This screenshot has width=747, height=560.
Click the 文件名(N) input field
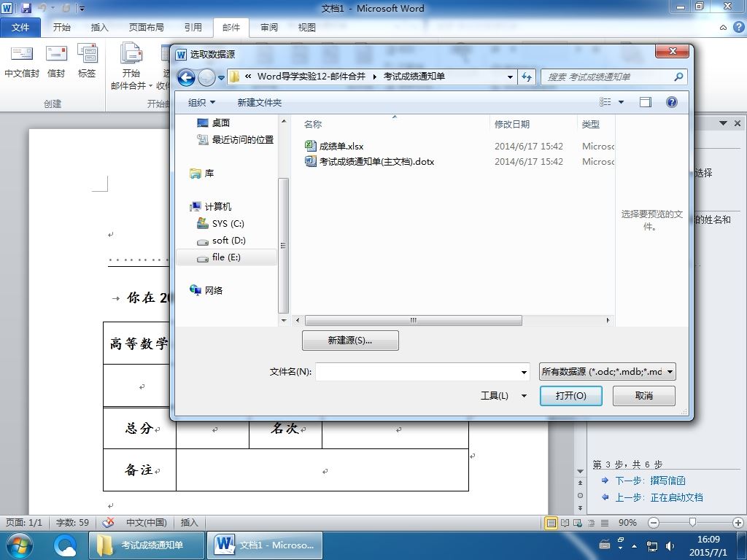pyautogui.click(x=422, y=372)
